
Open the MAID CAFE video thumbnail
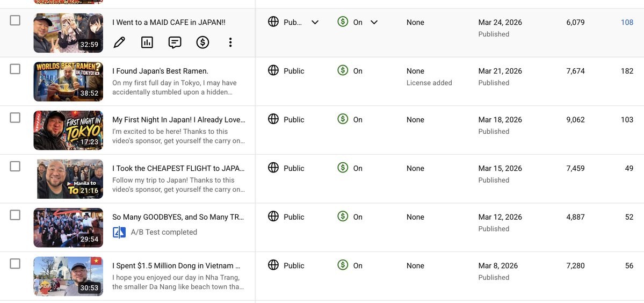click(68, 33)
